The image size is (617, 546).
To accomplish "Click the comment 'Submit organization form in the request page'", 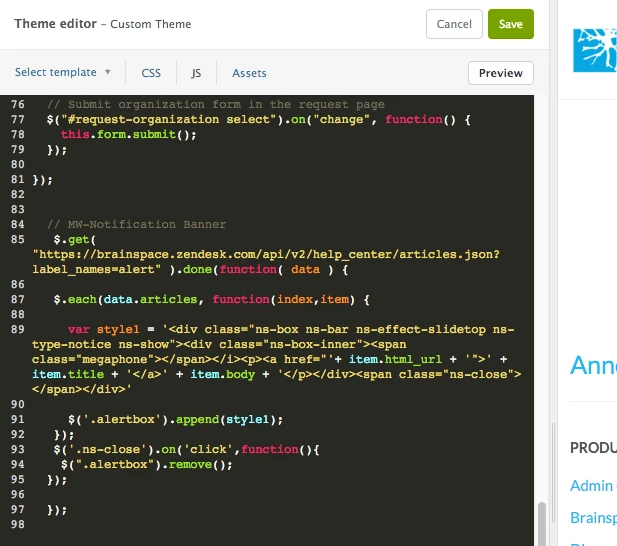I will pyautogui.click(x=216, y=104).
